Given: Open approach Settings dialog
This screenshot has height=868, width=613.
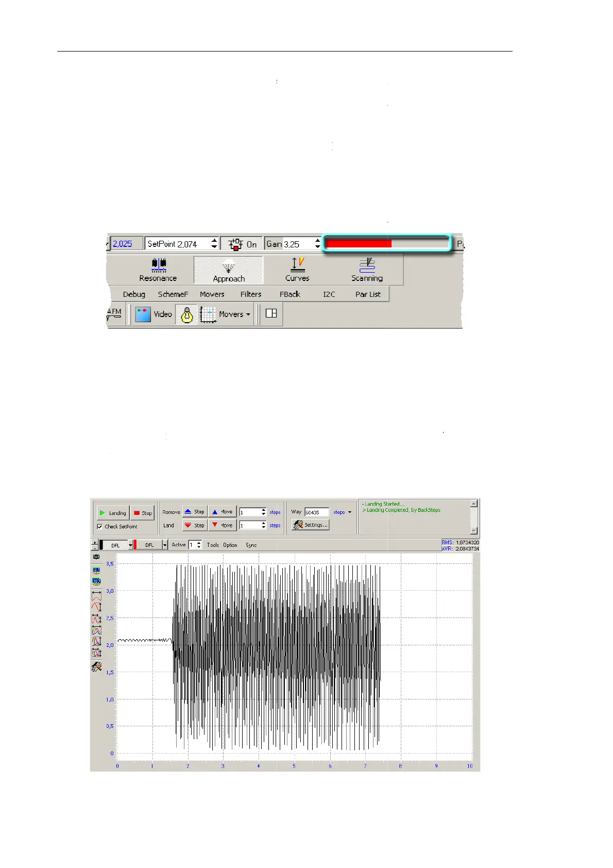Looking at the screenshot, I should click(x=310, y=525).
